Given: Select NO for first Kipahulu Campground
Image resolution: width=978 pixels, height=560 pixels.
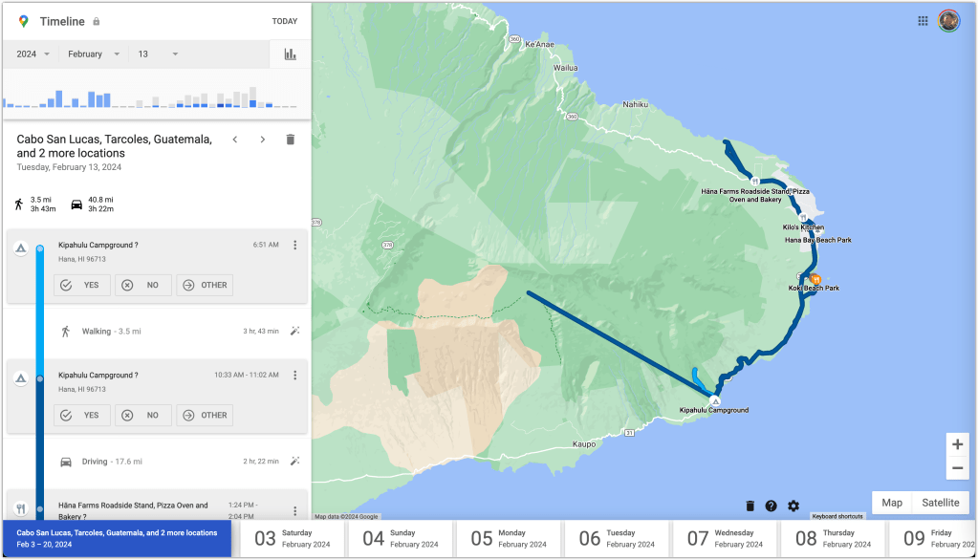Looking at the screenshot, I should 143,285.
